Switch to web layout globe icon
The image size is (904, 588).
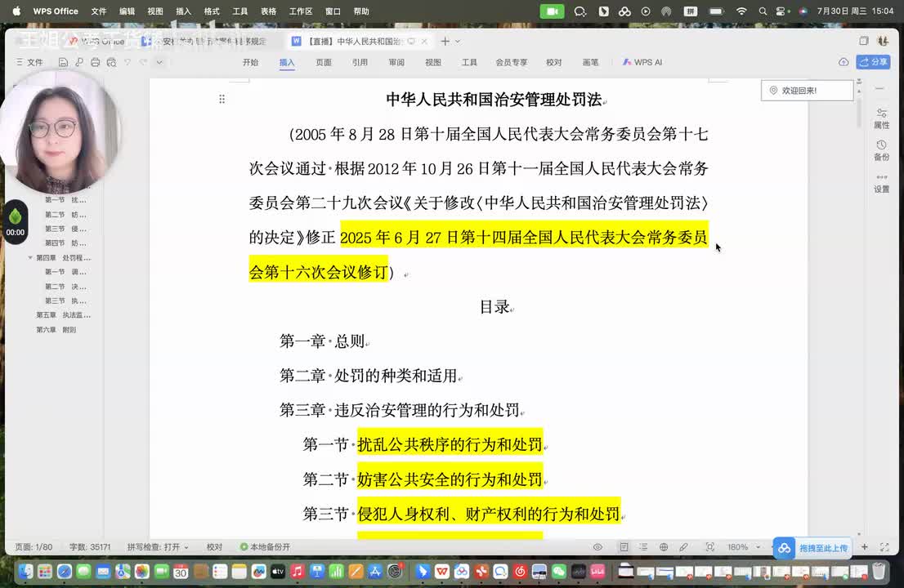(664, 547)
